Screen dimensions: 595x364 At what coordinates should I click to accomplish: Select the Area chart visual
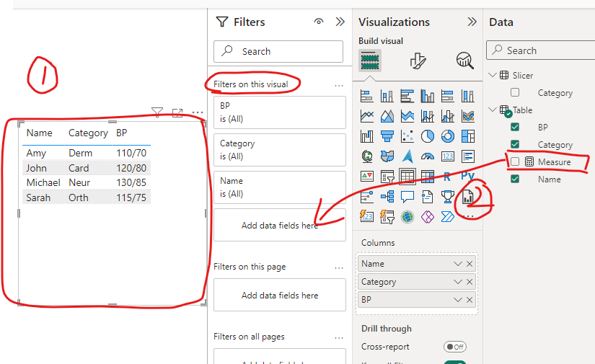pos(387,116)
